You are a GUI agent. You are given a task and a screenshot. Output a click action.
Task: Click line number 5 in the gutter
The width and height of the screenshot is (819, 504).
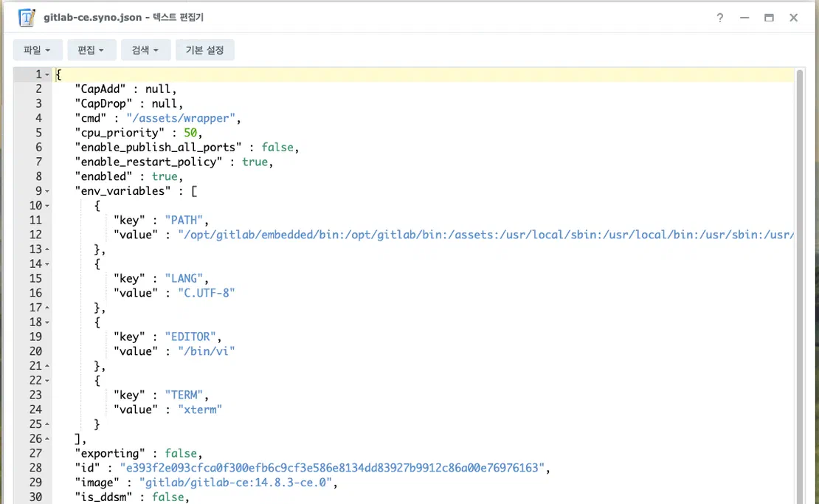pos(38,133)
